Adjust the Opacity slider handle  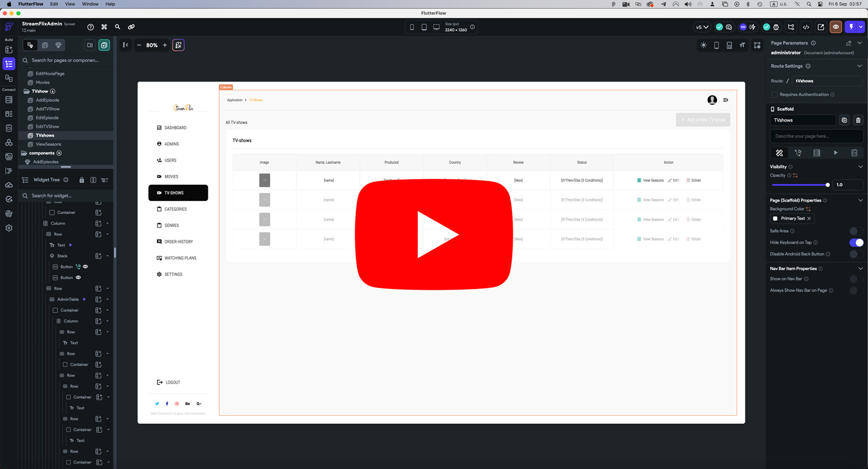pos(827,185)
